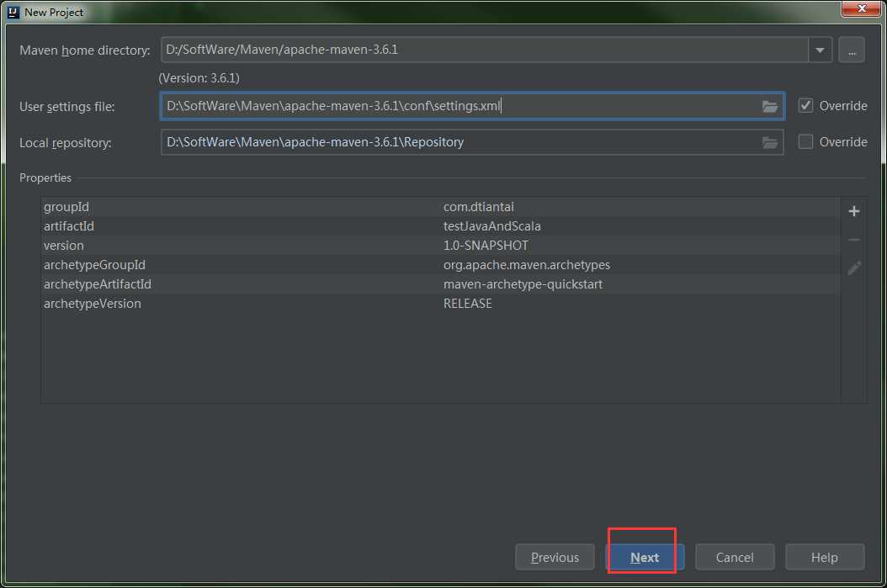Click the remove property minus icon
This screenshot has width=887, height=588.
(853, 240)
